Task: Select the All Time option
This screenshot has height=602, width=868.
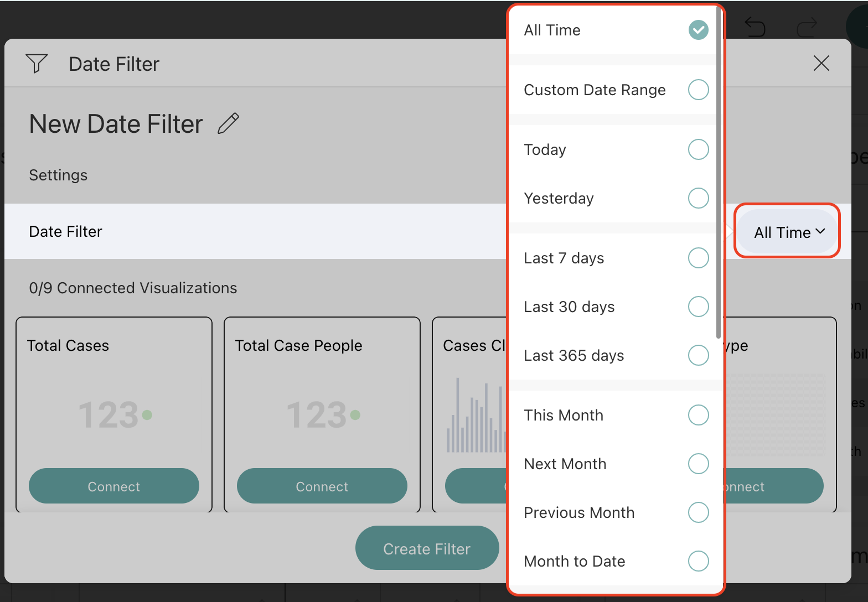Action: point(697,30)
